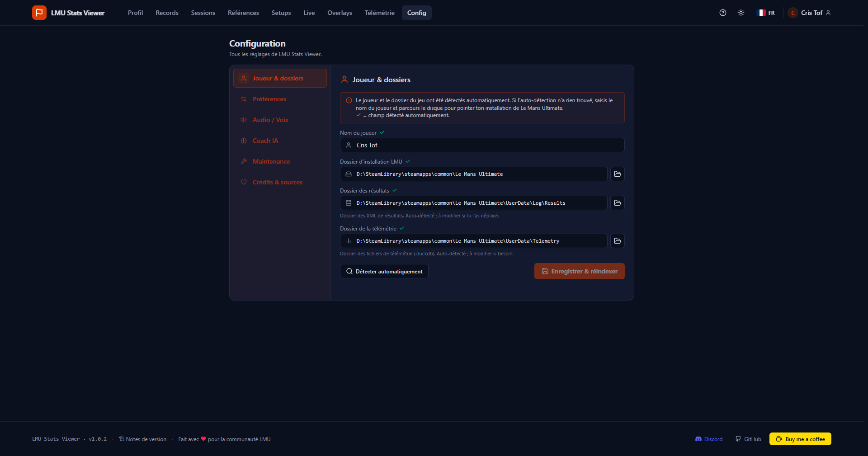Viewport: 868px width, 456px height.
Task: Switch language using the FR flag selector
Action: tap(766, 13)
